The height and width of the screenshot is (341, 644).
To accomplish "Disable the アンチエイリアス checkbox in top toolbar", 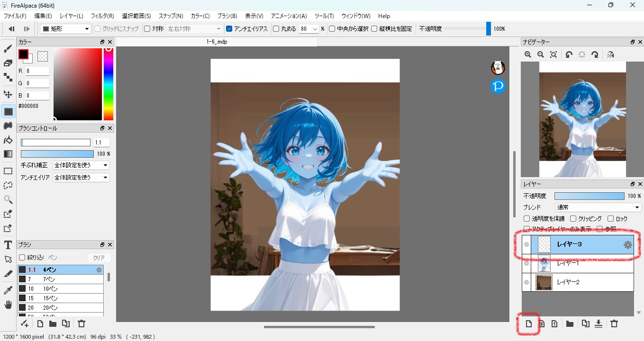I will point(229,29).
